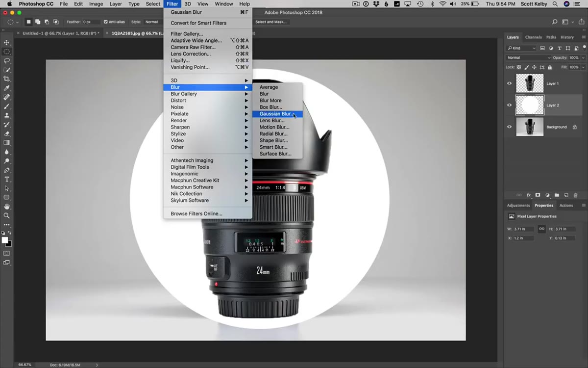Switch to the Adjustments tab

518,206
